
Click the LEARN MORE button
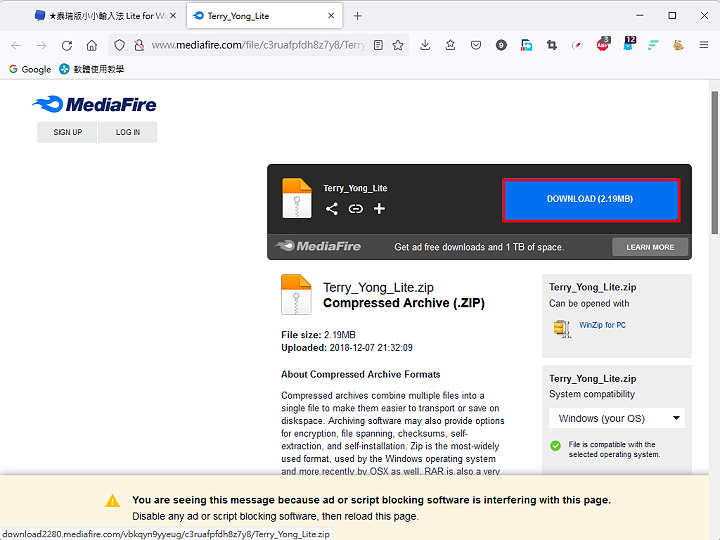click(650, 247)
